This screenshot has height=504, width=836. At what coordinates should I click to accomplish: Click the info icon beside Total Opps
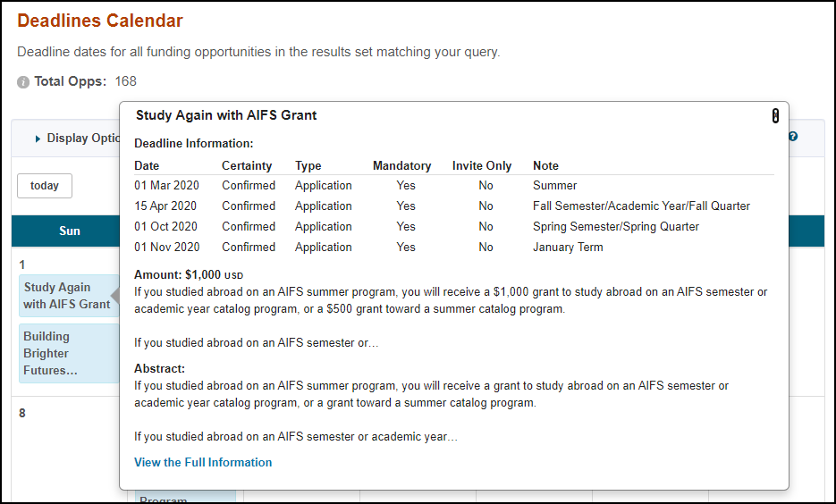point(23,82)
